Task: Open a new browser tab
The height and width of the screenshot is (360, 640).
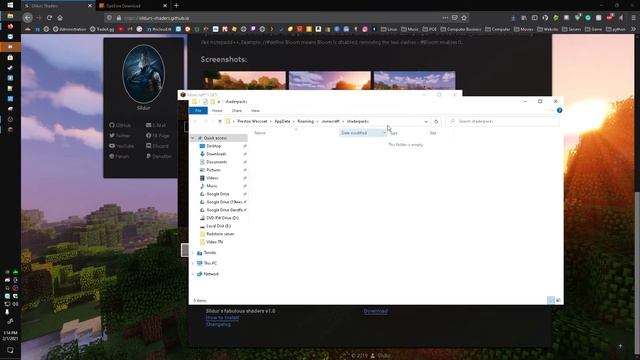Action: click(x=176, y=6)
